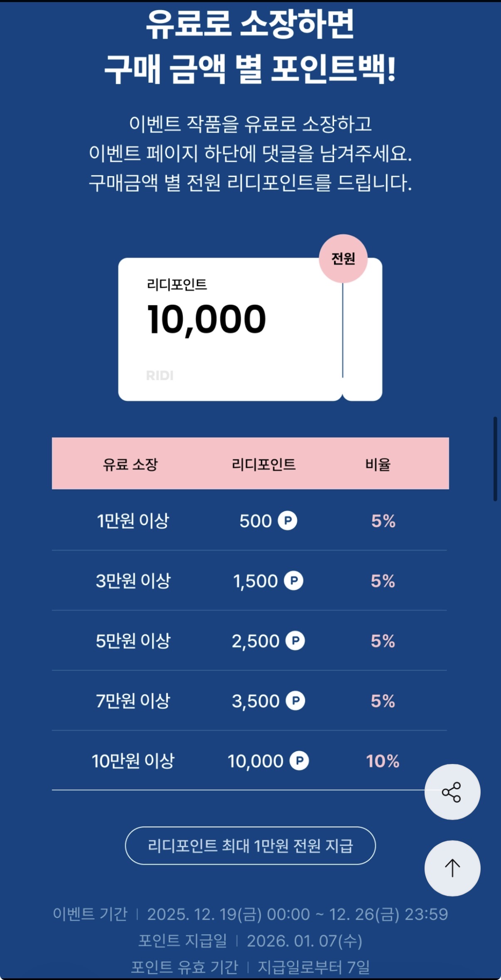
Task: Select the 리디포인트 column header in the table
Action: pos(264,464)
